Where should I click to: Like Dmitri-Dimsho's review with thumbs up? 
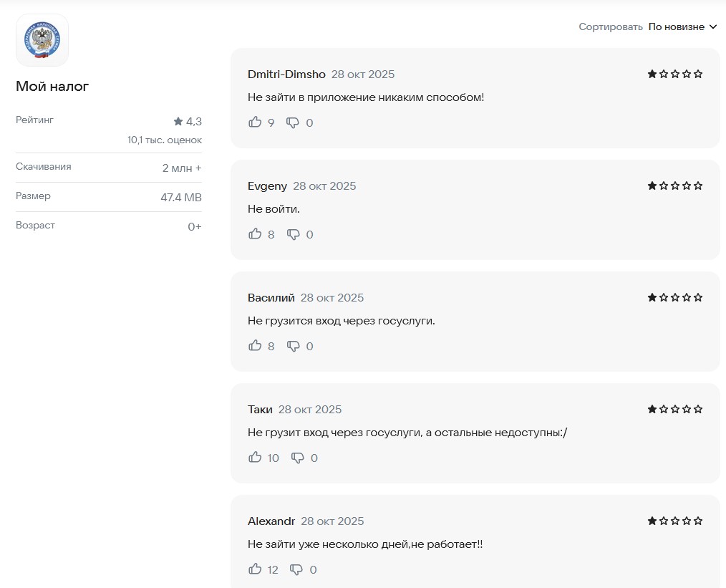255,122
